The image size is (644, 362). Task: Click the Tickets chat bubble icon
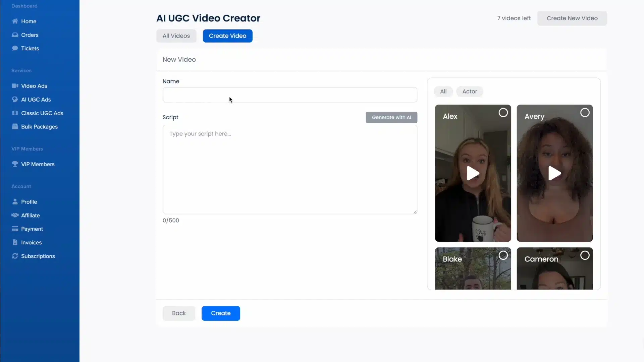pos(15,48)
